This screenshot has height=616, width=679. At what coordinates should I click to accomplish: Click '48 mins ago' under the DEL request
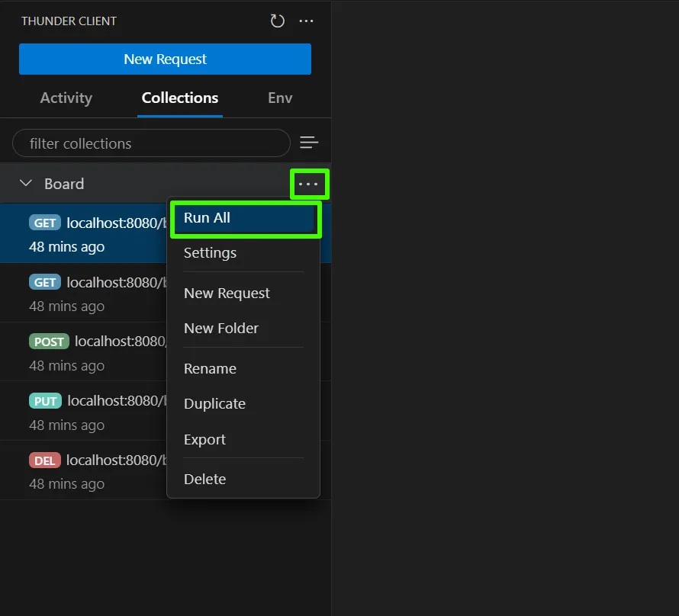[x=66, y=484]
